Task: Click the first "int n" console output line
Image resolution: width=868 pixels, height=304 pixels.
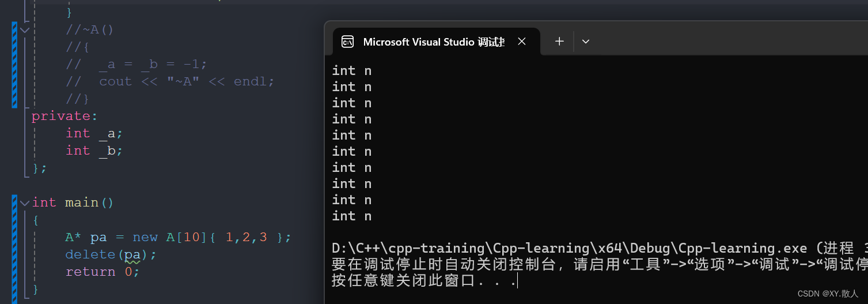Action: click(x=352, y=70)
